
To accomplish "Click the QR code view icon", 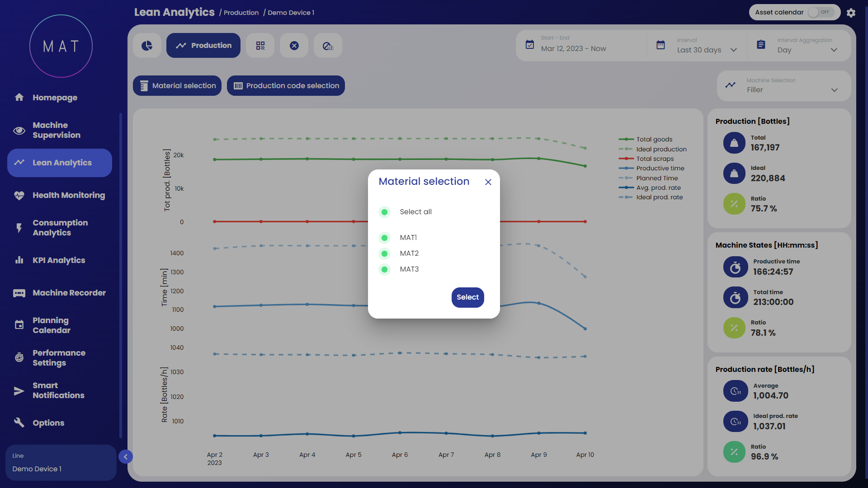I will point(260,46).
